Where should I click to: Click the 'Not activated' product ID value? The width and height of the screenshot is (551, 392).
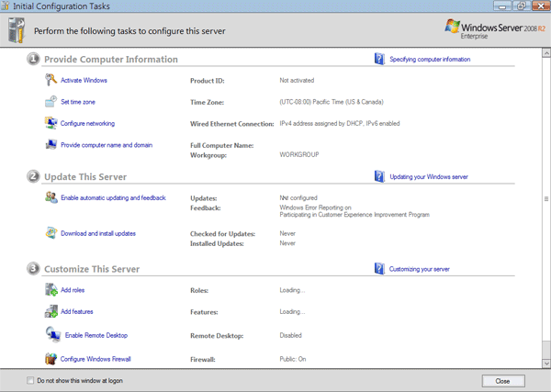(297, 80)
